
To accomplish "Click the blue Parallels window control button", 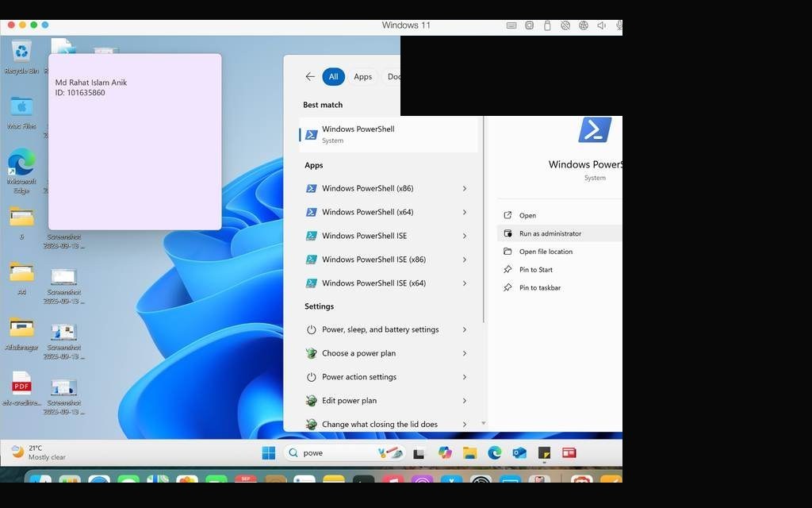I will (45, 25).
